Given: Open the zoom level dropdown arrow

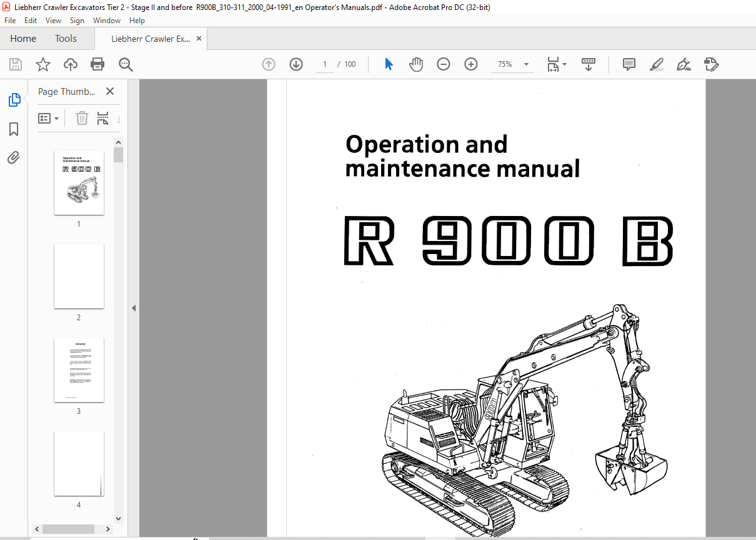Looking at the screenshot, I should click(x=526, y=64).
